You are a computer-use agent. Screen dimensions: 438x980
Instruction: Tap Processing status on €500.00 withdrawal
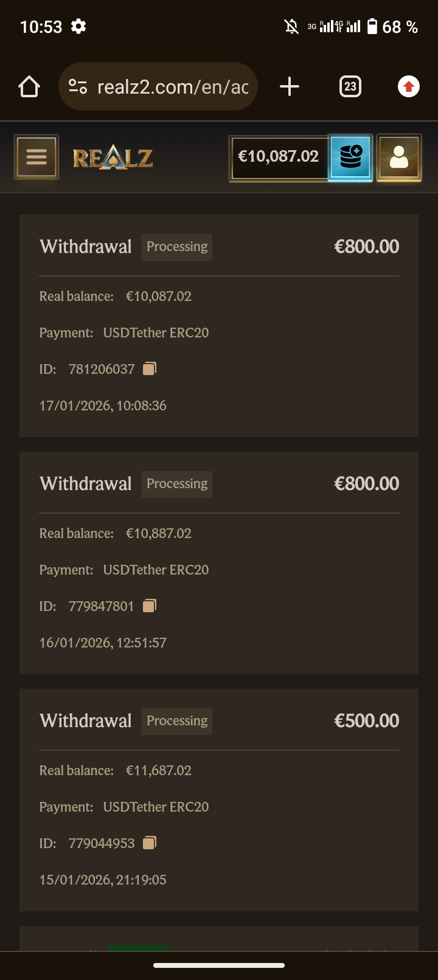point(177,721)
